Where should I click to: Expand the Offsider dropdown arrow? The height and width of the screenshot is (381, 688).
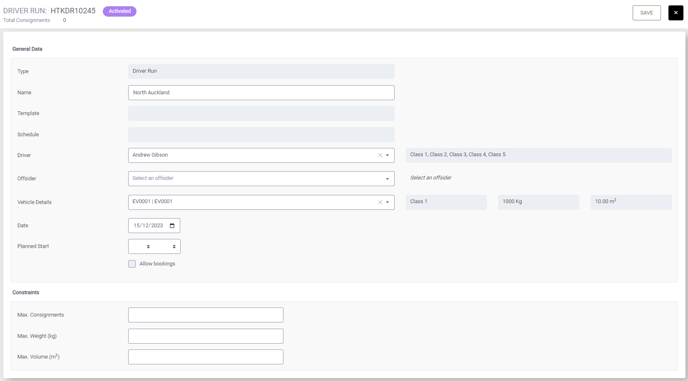(x=387, y=179)
